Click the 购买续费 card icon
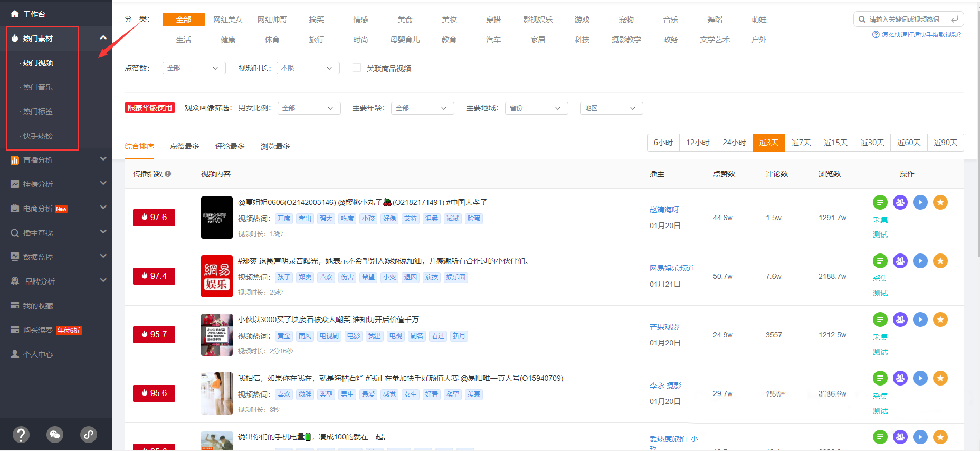Image resolution: width=980 pixels, height=451 pixels. click(x=15, y=330)
